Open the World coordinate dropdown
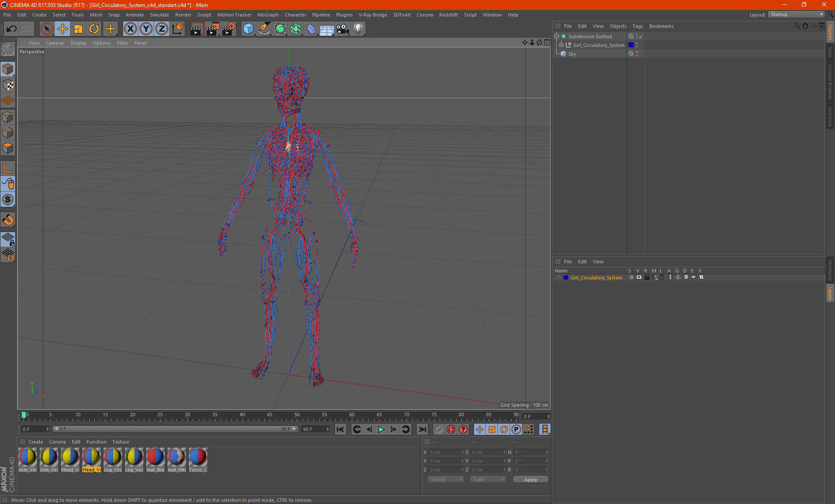The width and height of the screenshot is (835, 504). pyautogui.click(x=446, y=479)
